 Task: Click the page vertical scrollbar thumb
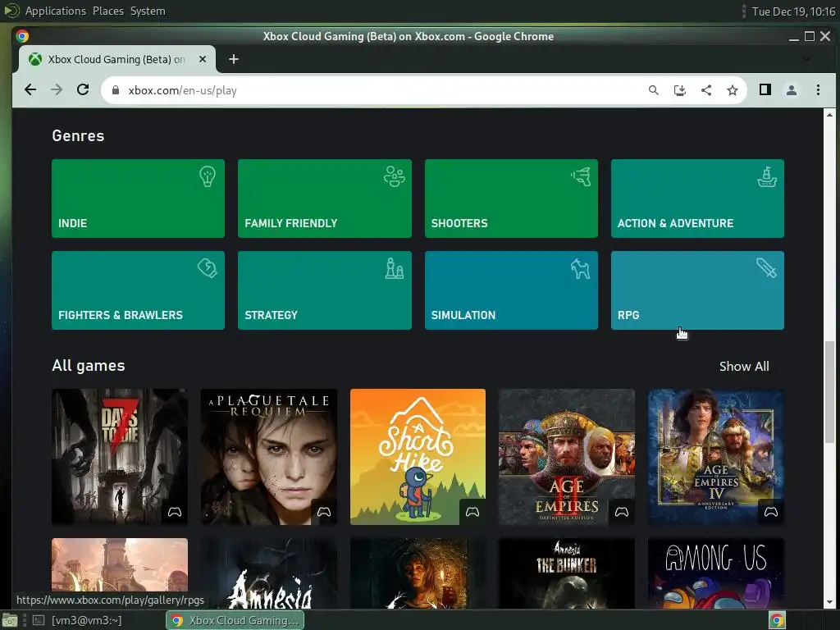click(x=829, y=391)
